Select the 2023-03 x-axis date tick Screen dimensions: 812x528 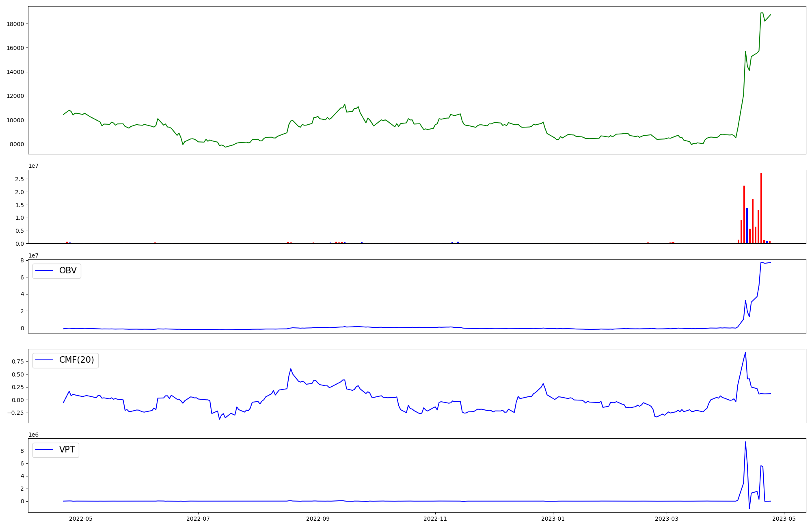pyautogui.click(x=667, y=519)
